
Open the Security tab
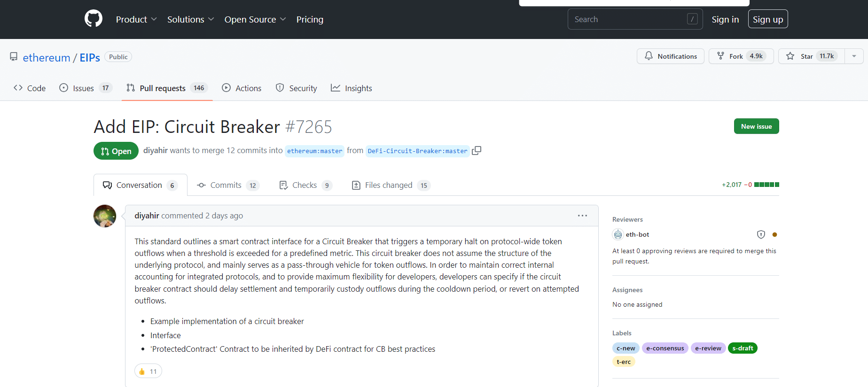click(x=296, y=88)
